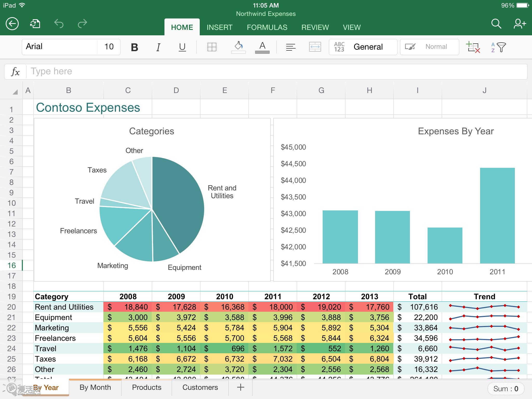Open the text alignment icon
This screenshot has width=532, height=399.
coord(291,47)
